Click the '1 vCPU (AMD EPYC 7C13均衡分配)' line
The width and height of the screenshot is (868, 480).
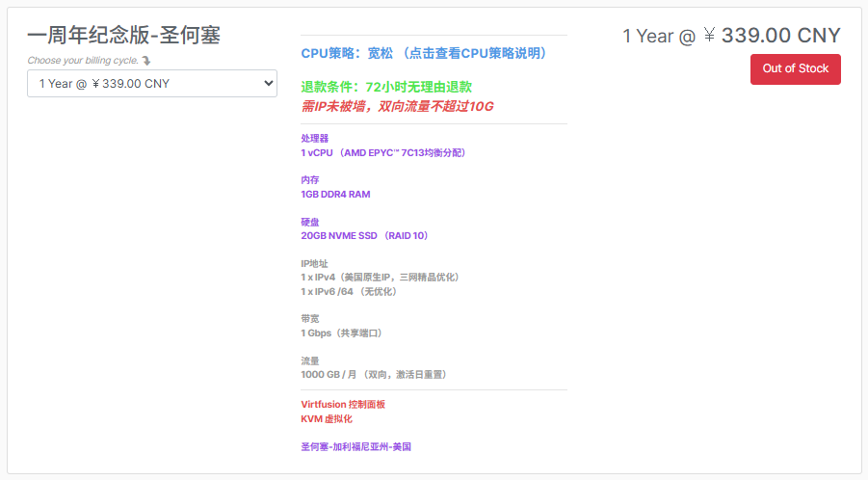point(384,153)
